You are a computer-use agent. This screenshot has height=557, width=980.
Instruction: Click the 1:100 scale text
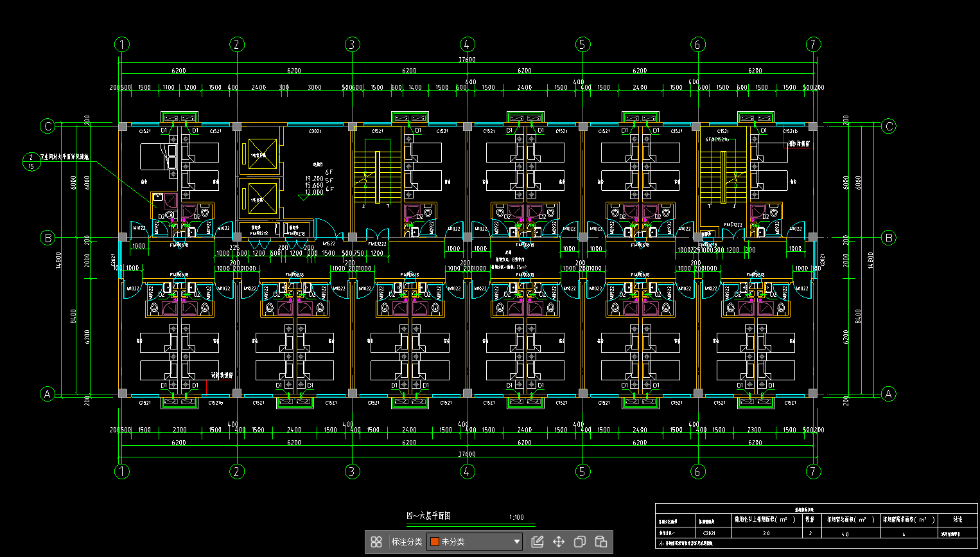tap(516, 517)
